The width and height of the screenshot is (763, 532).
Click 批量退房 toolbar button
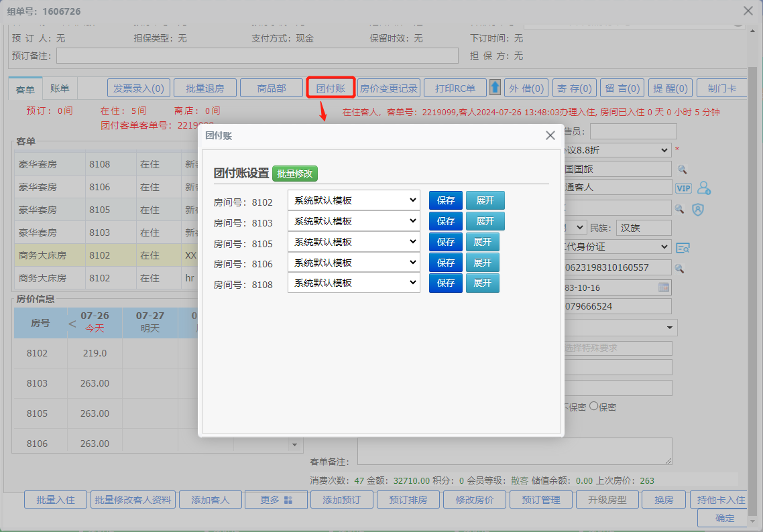[205, 88]
